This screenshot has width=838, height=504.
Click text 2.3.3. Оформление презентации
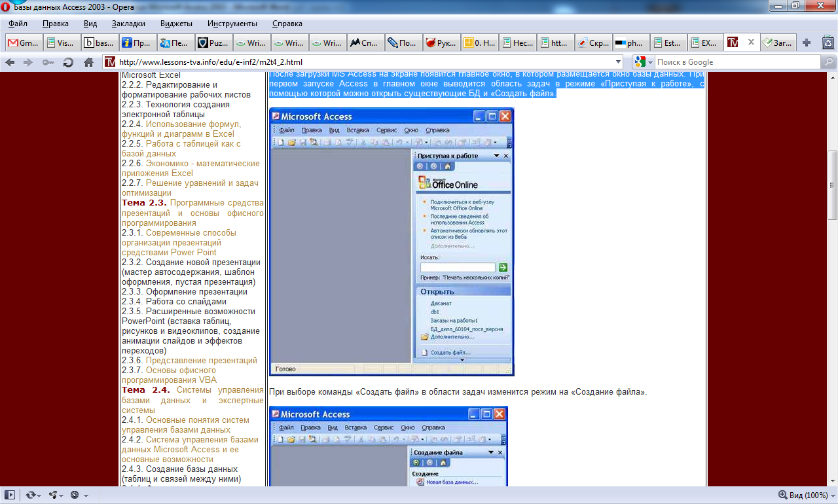click(x=185, y=292)
